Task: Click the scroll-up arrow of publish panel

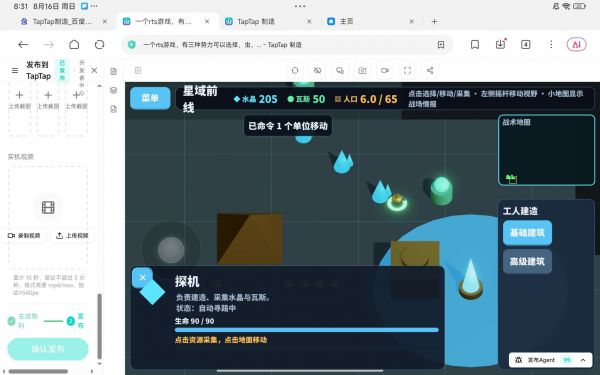Action: [99, 86]
